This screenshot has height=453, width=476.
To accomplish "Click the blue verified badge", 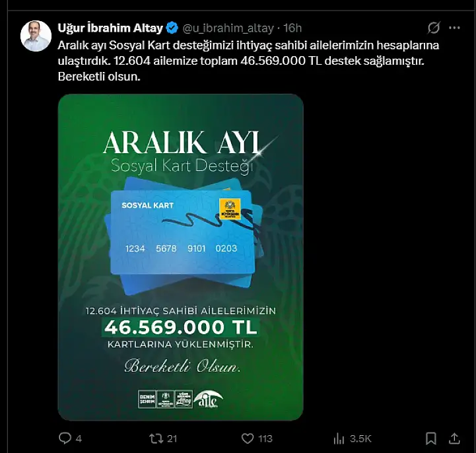I will coord(172,28).
